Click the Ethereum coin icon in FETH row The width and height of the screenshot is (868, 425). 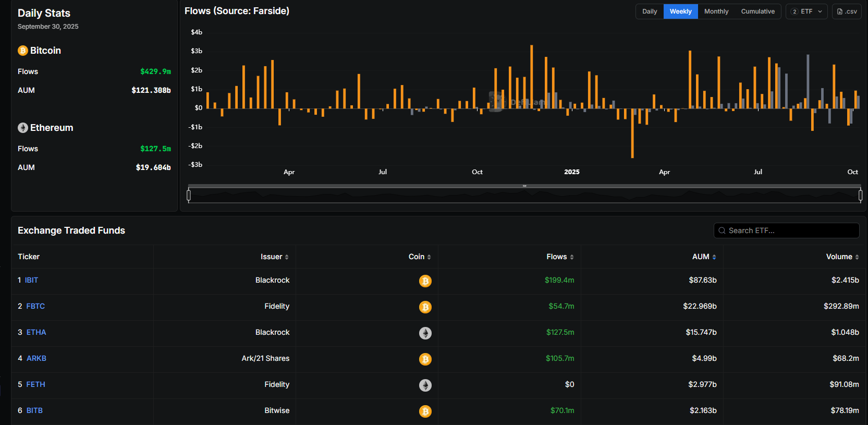tap(425, 385)
